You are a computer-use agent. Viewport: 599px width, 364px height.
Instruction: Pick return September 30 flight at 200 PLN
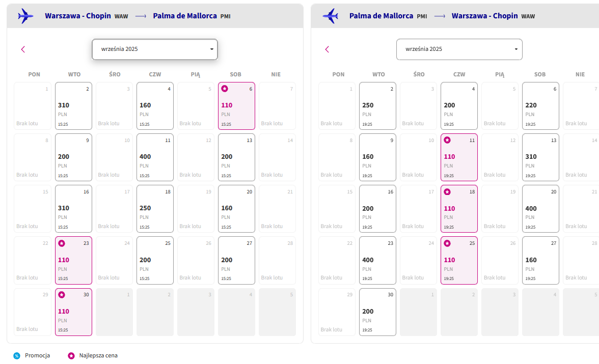[x=377, y=312]
